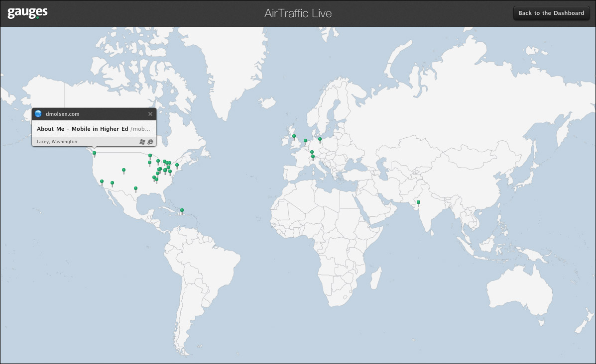Select the map pin in the United Kingdom
Viewport: 596px width, 364px height.
294,137
